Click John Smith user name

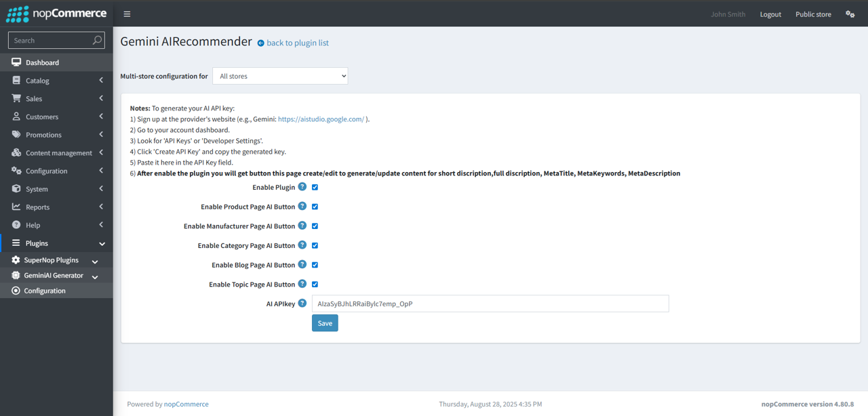728,14
